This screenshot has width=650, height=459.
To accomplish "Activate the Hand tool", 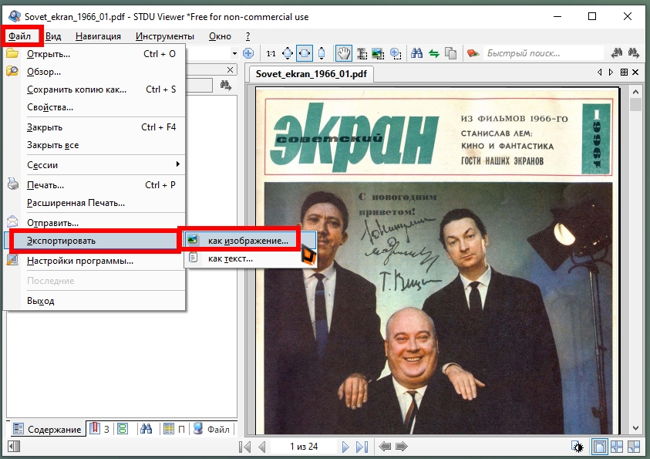I will coord(344,53).
